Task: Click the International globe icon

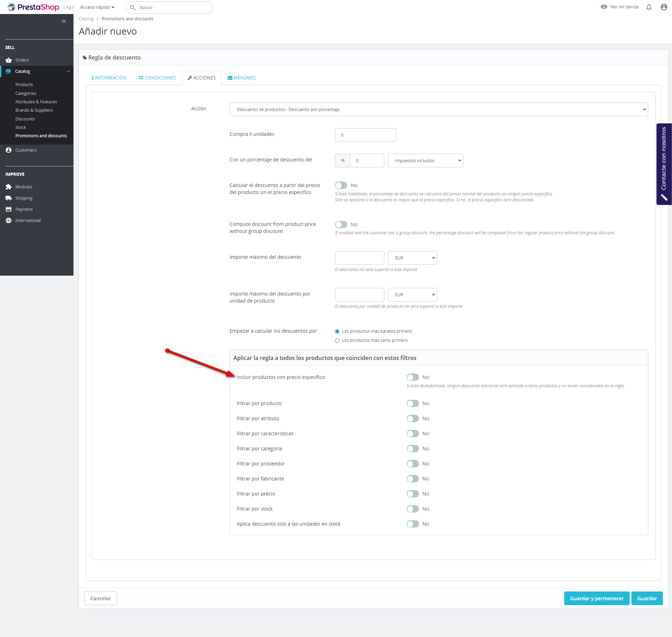Action: (x=9, y=221)
